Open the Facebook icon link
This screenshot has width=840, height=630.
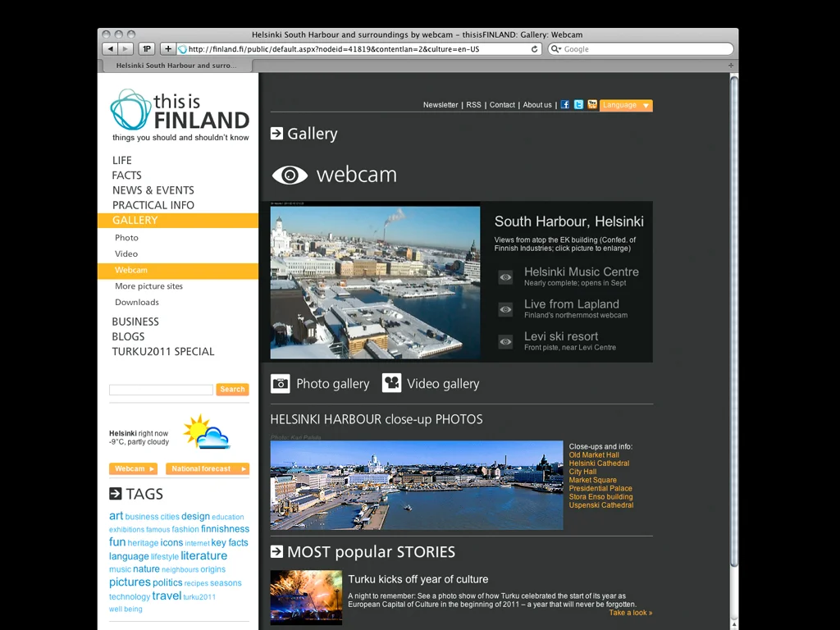(x=564, y=104)
